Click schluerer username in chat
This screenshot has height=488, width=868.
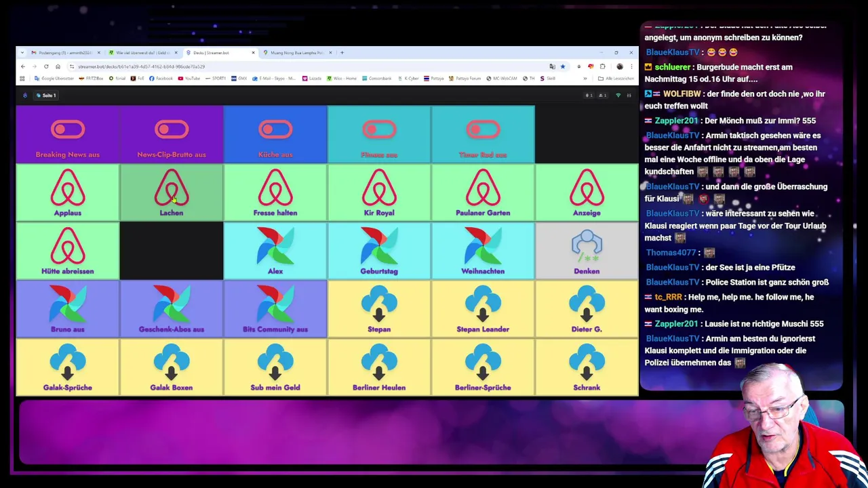[673, 67]
